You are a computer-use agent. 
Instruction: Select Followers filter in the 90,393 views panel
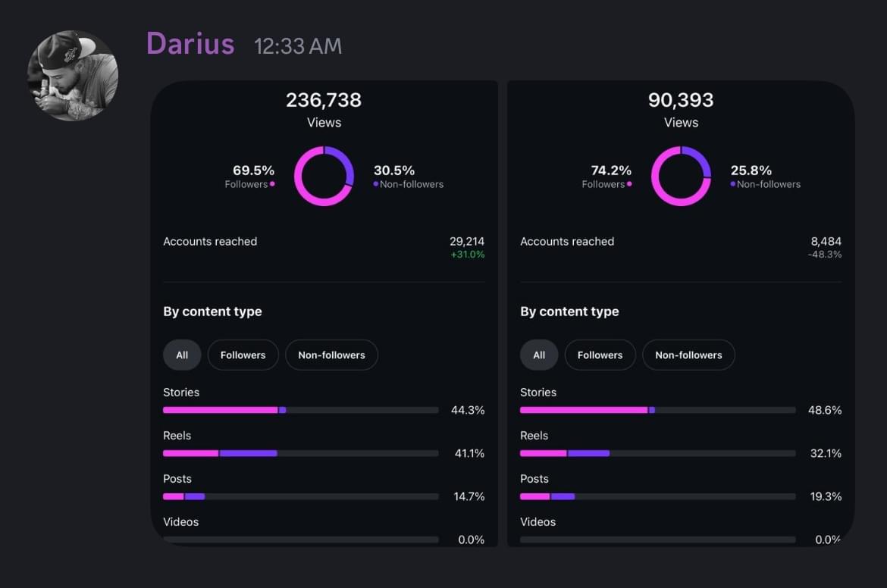click(x=600, y=355)
